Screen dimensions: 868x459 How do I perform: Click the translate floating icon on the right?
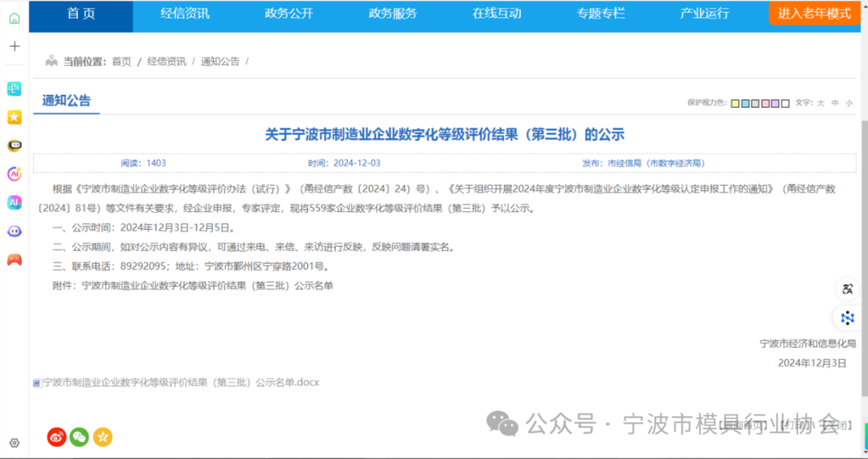pos(847,289)
